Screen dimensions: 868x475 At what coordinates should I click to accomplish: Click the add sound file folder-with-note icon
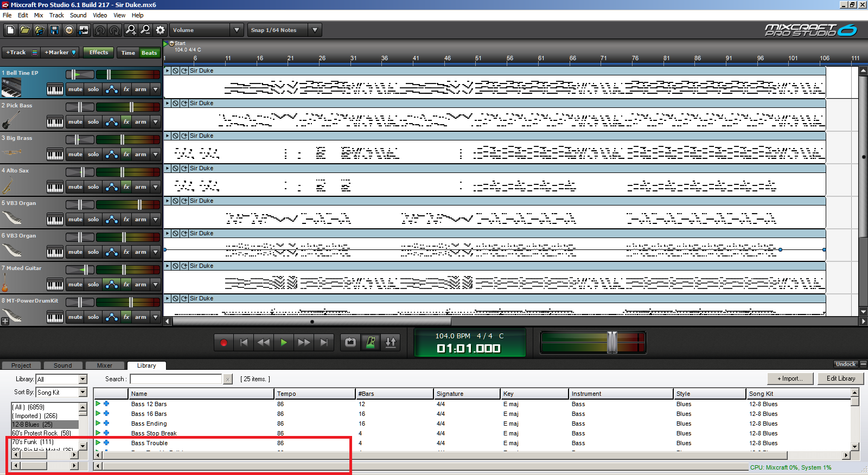tap(40, 30)
